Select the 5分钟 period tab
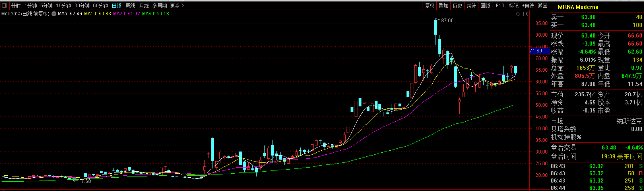The width and height of the screenshot is (644, 191). pyautogui.click(x=46, y=6)
